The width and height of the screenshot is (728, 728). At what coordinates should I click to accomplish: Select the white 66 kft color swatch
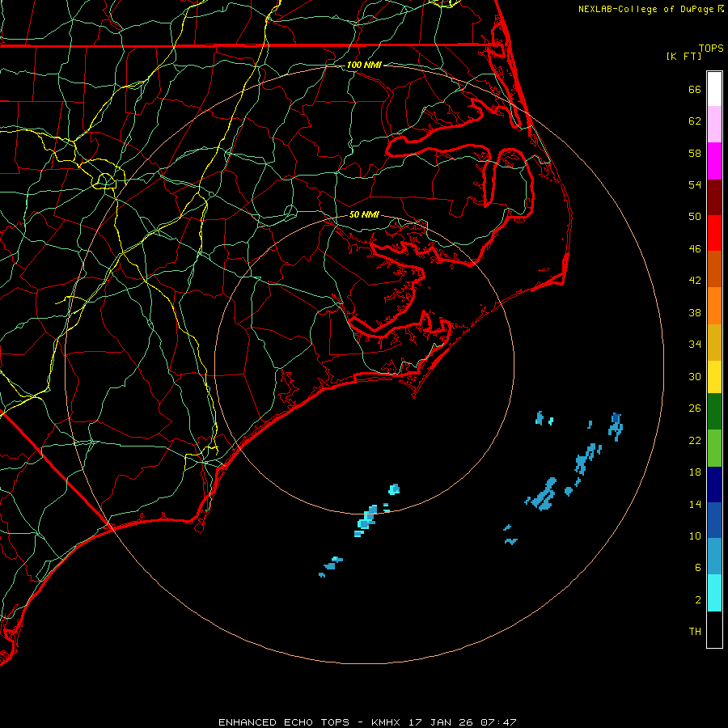pos(714,89)
